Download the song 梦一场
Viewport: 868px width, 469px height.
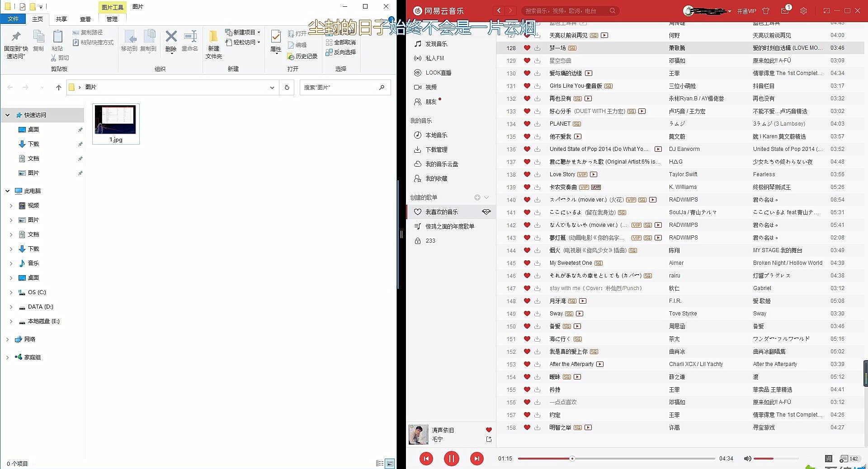click(537, 48)
